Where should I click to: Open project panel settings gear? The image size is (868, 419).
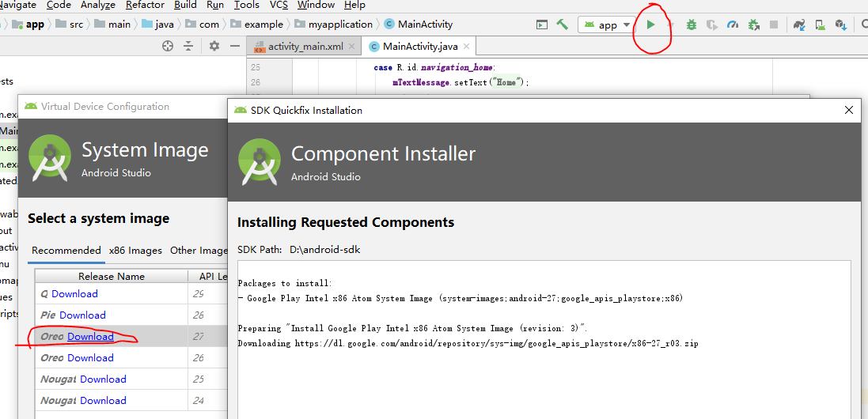214,46
